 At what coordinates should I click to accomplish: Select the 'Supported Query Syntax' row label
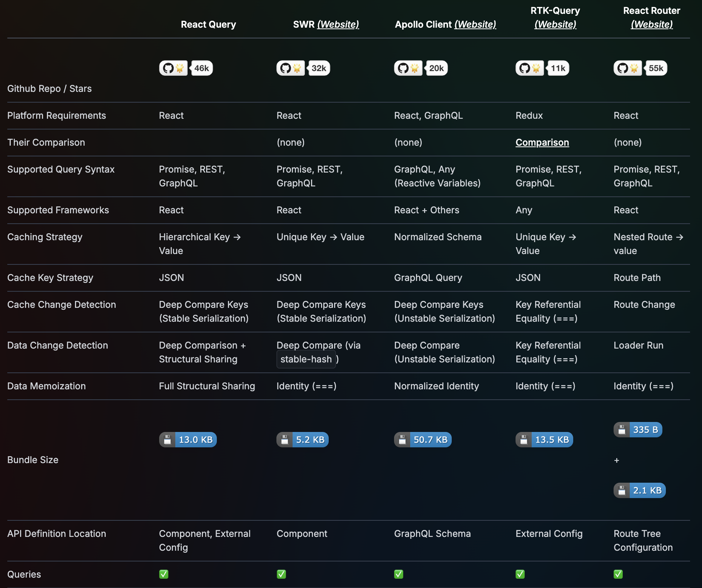(x=61, y=169)
